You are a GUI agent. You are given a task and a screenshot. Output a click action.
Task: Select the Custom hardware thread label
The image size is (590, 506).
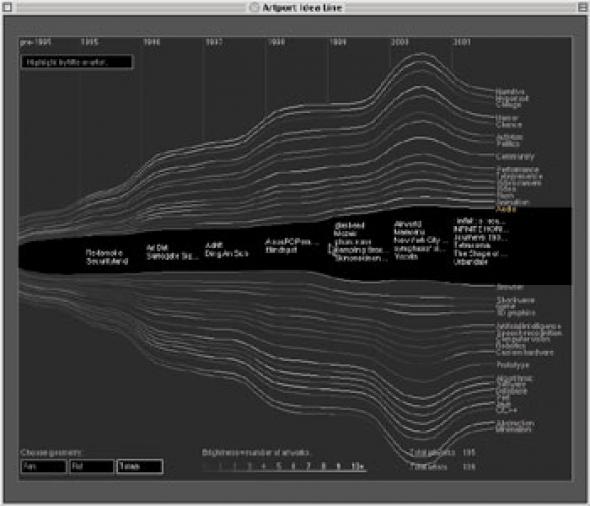(x=525, y=353)
